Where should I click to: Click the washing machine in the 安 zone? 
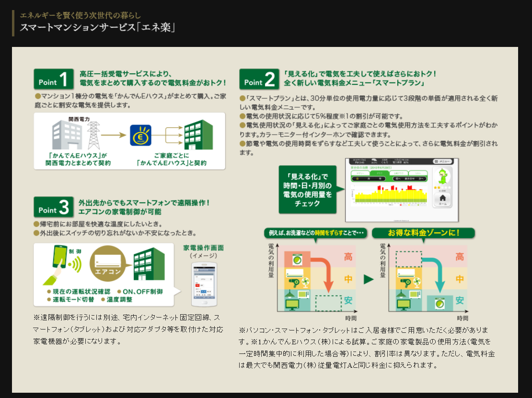point(438,304)
